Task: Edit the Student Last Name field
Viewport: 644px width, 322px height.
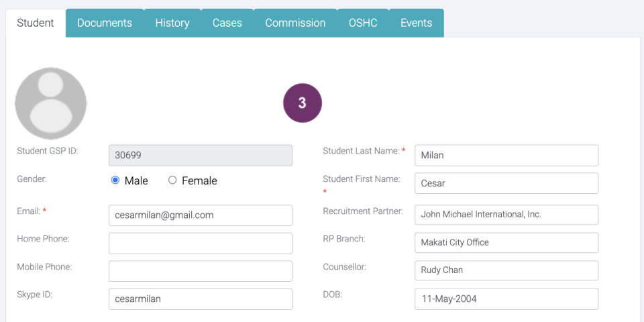Action: [506, 156]
